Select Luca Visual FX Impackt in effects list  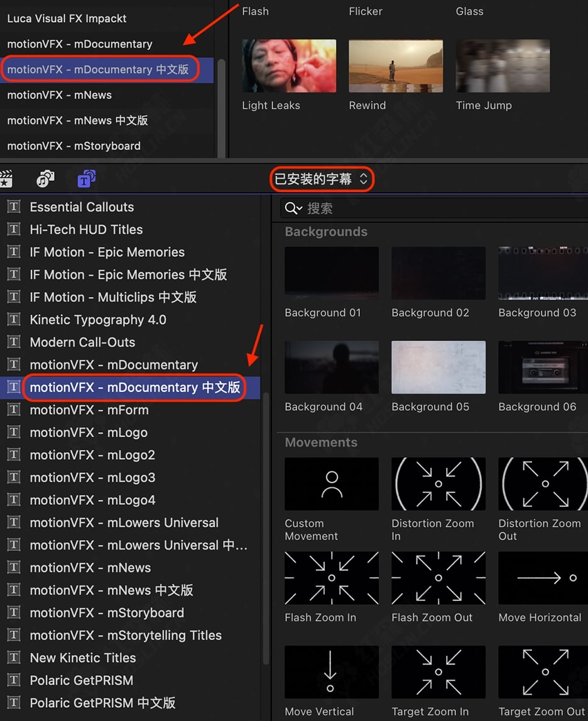pos(67,18)
